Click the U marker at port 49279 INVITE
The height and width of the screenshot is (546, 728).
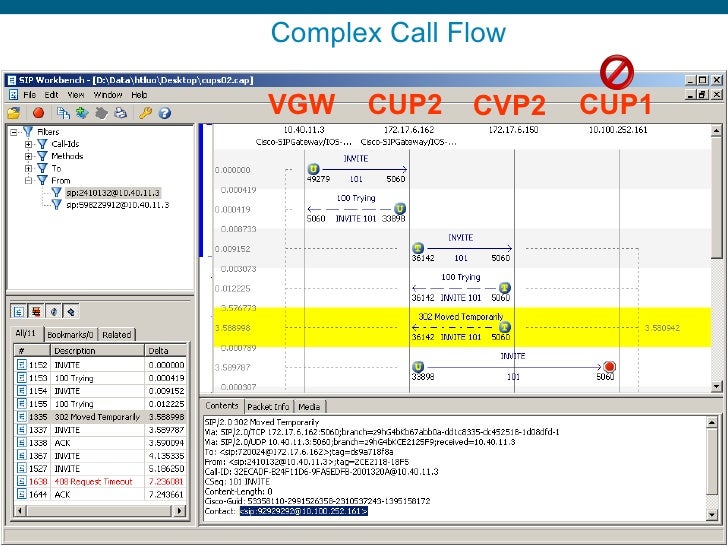313,169
